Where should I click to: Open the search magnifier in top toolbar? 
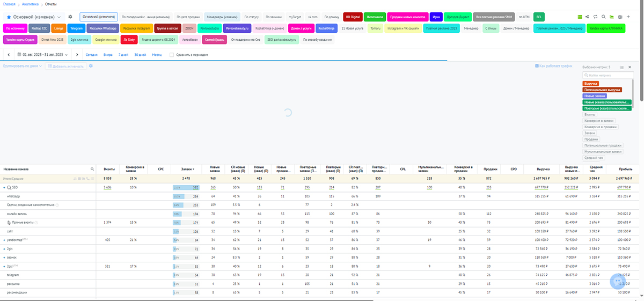(603, 17)
